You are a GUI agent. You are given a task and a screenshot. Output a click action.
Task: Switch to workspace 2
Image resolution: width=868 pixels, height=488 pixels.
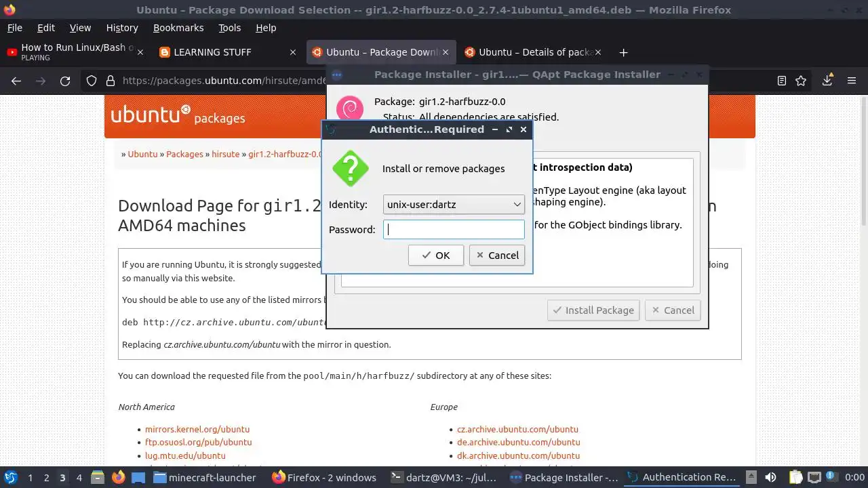point(46,477)
